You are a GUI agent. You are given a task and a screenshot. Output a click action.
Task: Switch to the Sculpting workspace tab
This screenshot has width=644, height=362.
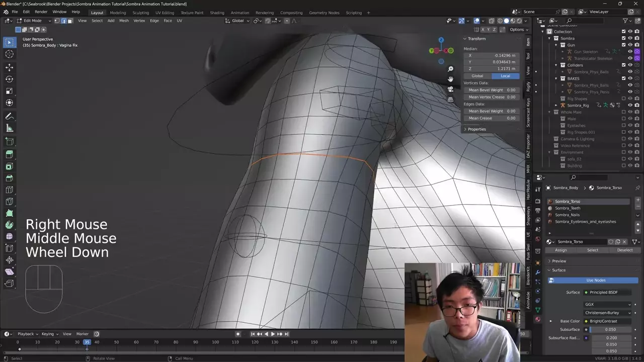pyautogui.click(x=140, y=13)
